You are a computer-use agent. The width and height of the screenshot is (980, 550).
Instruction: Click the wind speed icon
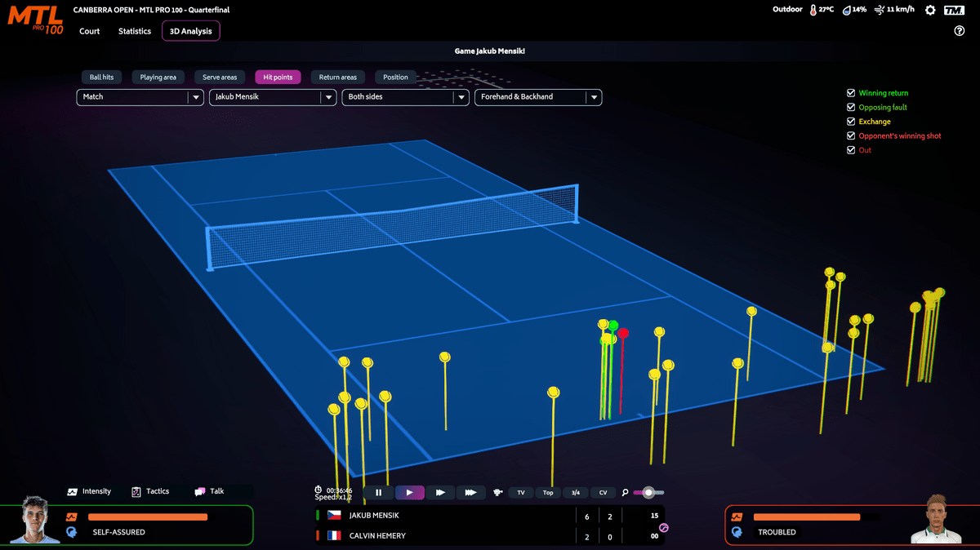pyautogui.click(x=880, y=10)
